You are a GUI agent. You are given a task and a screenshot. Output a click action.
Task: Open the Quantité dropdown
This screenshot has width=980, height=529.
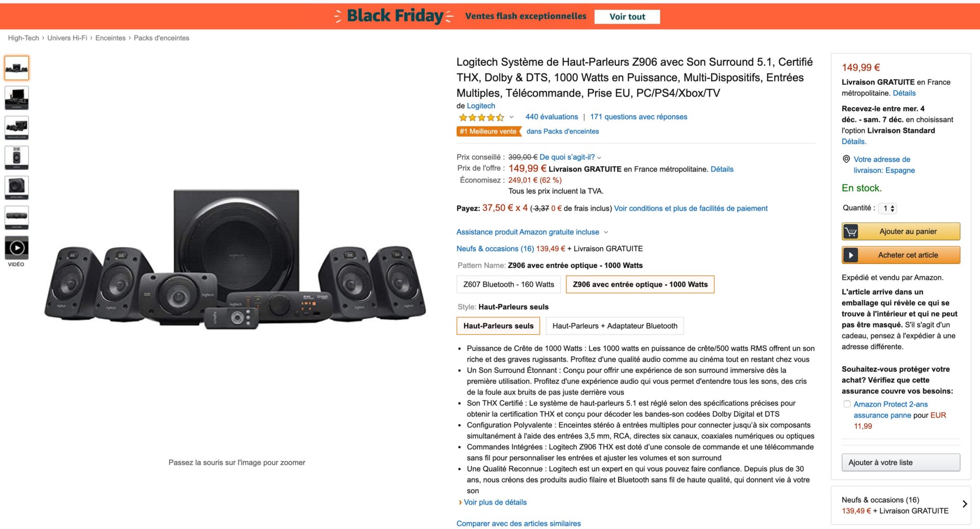tap(889, 208)
